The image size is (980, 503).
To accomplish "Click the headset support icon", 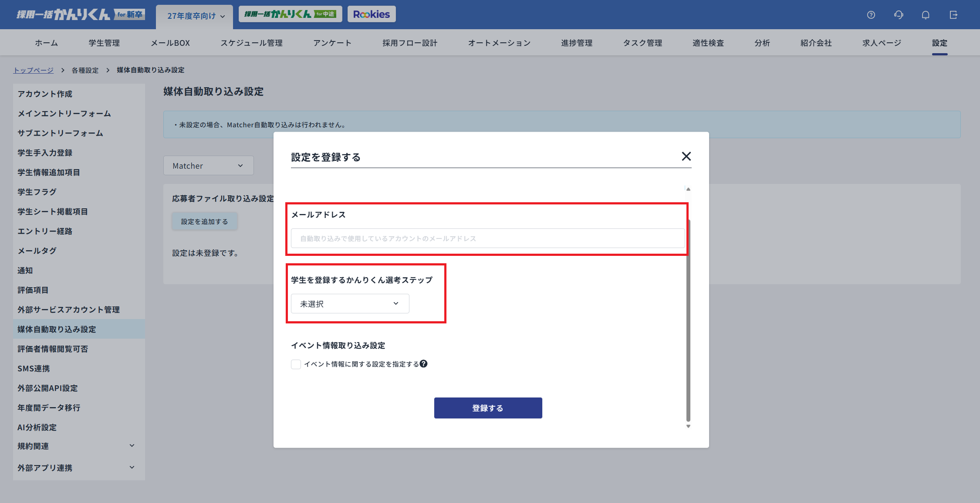I will pyautogui.click(x=898, y=14).
